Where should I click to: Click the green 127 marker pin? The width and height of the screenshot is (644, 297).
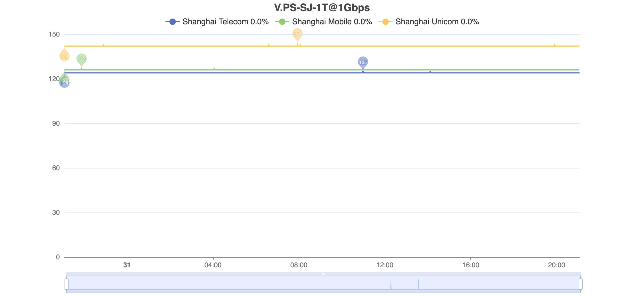[82, 59]
